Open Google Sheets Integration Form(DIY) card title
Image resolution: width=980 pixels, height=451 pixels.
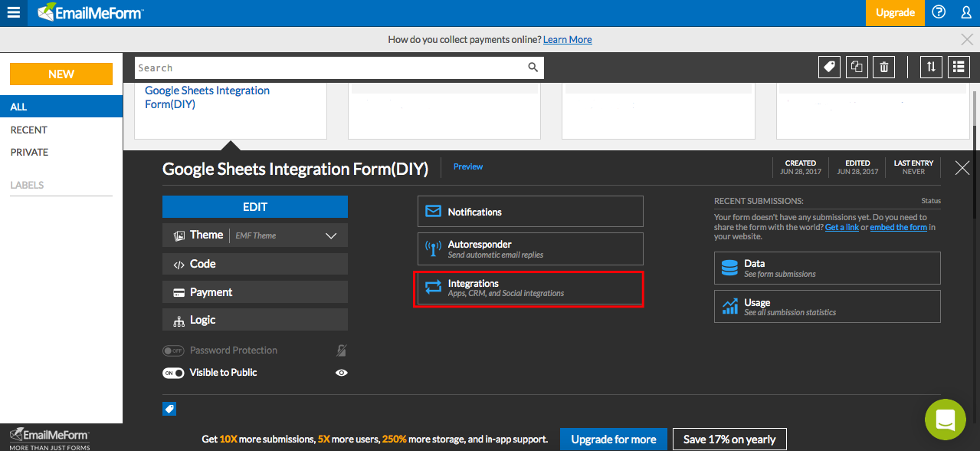[x=207, y=97]
